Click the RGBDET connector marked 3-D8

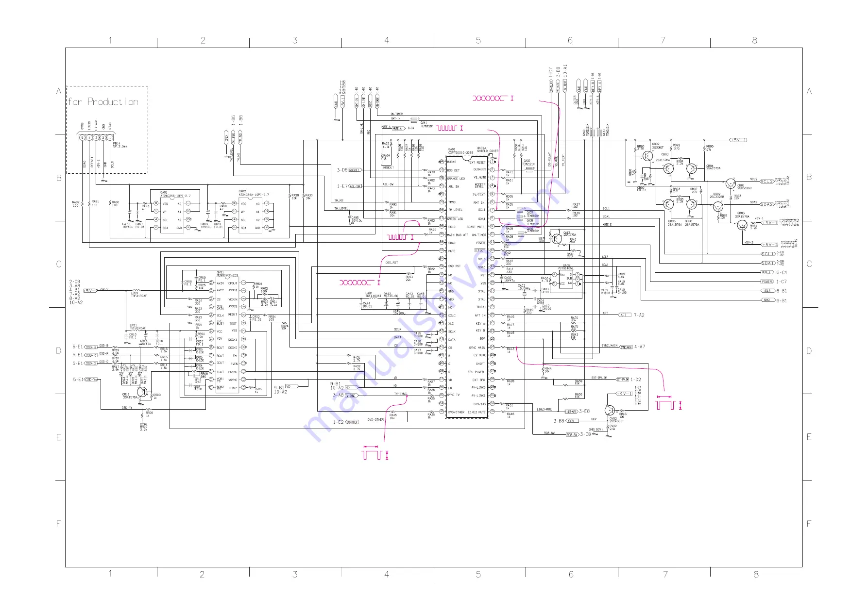(356, 170)
